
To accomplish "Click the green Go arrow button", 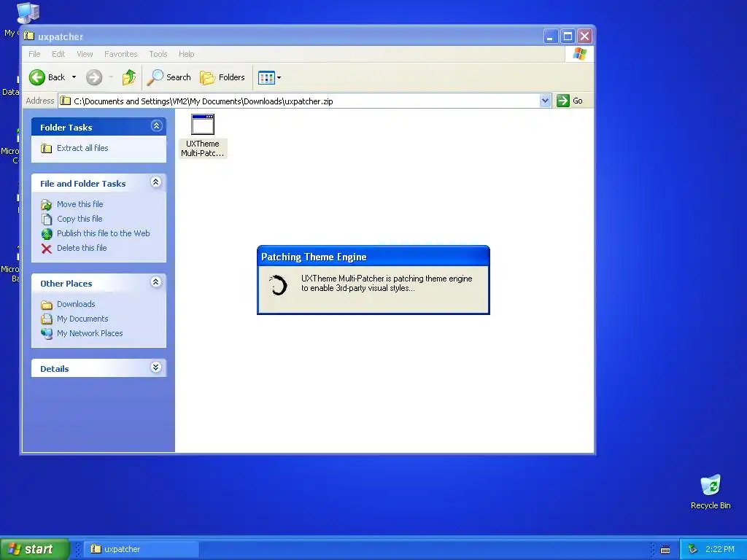I will click(x=563, y=101).
